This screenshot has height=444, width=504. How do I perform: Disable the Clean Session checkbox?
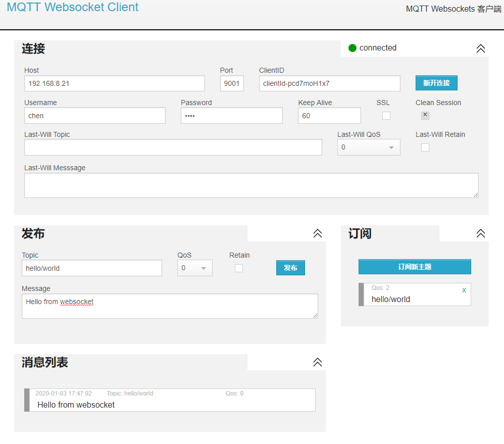(425, 115)
